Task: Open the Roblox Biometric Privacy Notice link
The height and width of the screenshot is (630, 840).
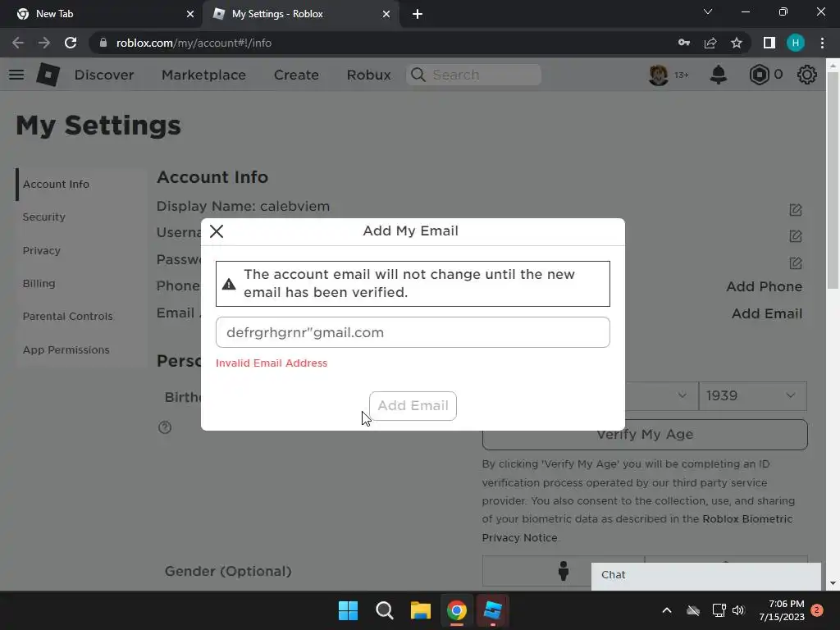Action: pyautogui.click(x=637, y=528)
